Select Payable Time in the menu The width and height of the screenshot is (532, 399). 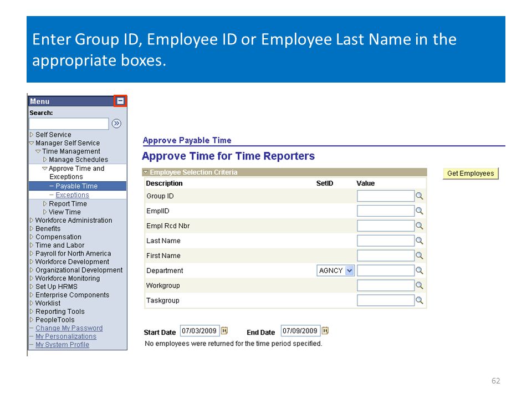pos(76,186)
